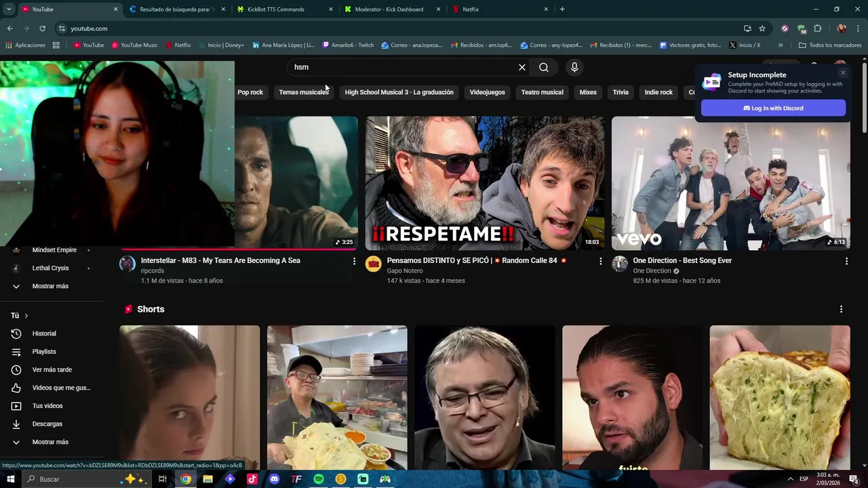
Task: Open Discord from the taskbar
Action: pos(274,479)
